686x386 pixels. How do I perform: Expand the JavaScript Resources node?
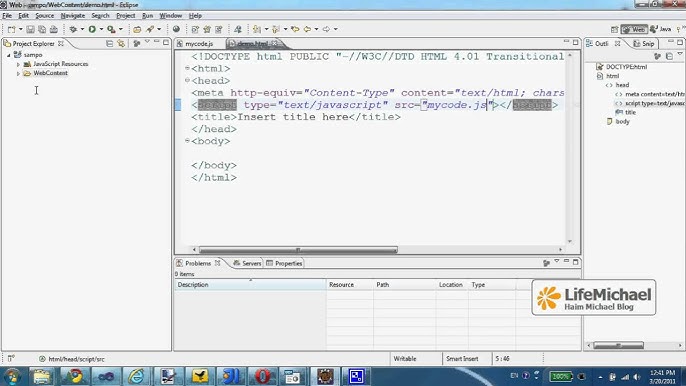[18, 64]
